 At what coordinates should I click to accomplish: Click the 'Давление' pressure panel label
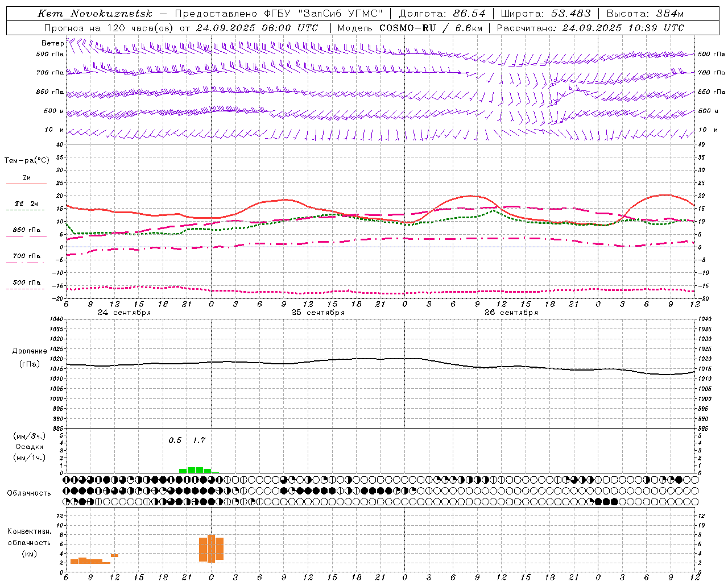tap(30, 351)
